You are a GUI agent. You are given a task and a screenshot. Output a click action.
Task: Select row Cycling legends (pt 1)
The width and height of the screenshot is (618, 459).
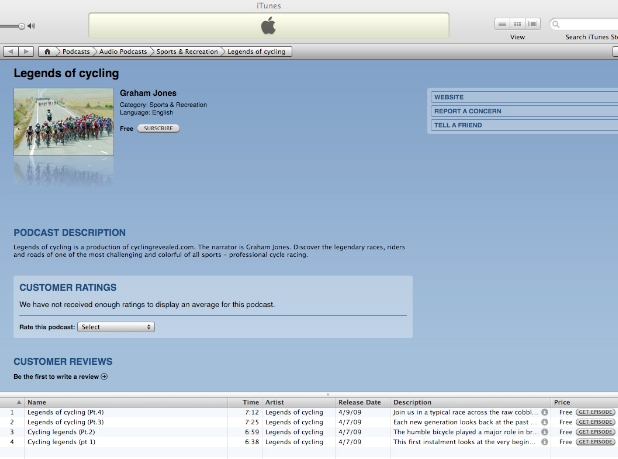(309, 442)
